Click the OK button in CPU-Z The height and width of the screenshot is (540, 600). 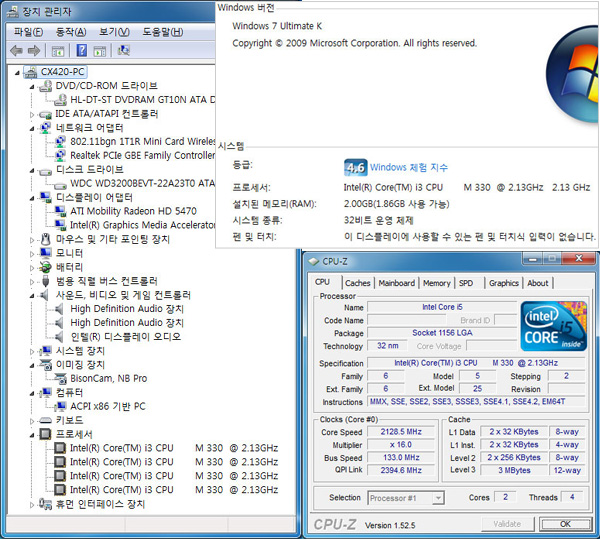565,524
